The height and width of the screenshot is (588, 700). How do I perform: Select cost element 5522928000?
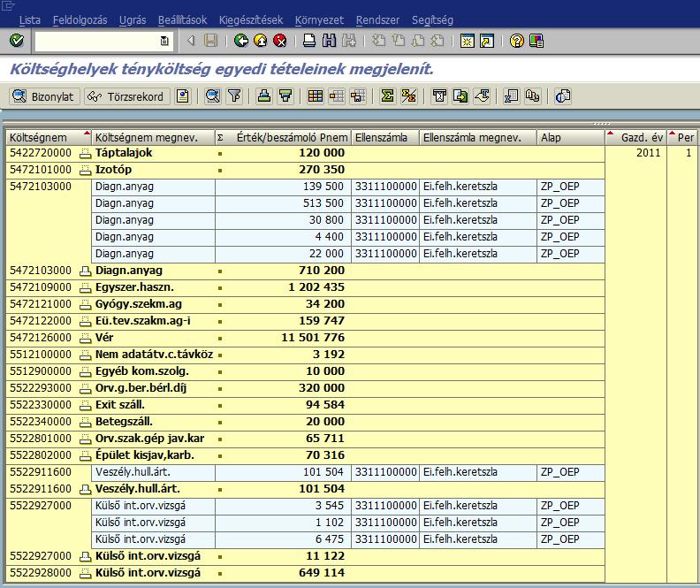[x=41, y=573]
